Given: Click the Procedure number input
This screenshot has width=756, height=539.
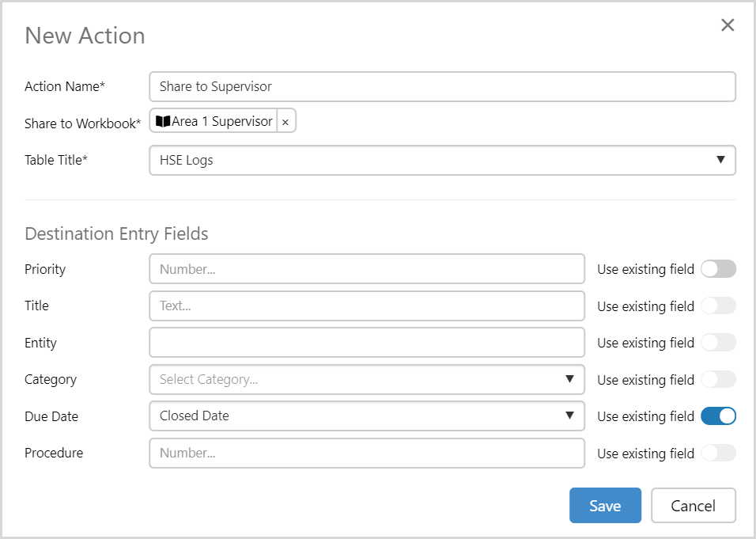Looking at the screenshot, I should coord(367,453).
